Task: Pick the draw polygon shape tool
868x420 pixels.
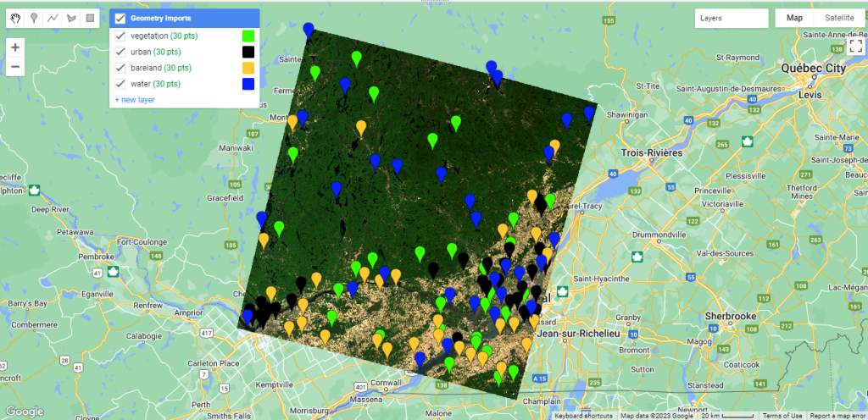Action: pos(71,18)
